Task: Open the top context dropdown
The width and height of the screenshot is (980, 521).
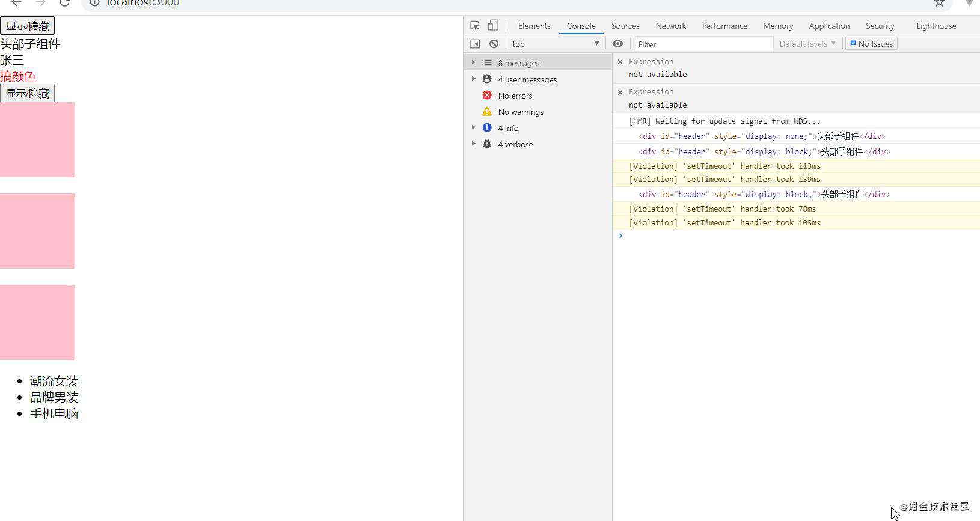Action: (556, 44)
